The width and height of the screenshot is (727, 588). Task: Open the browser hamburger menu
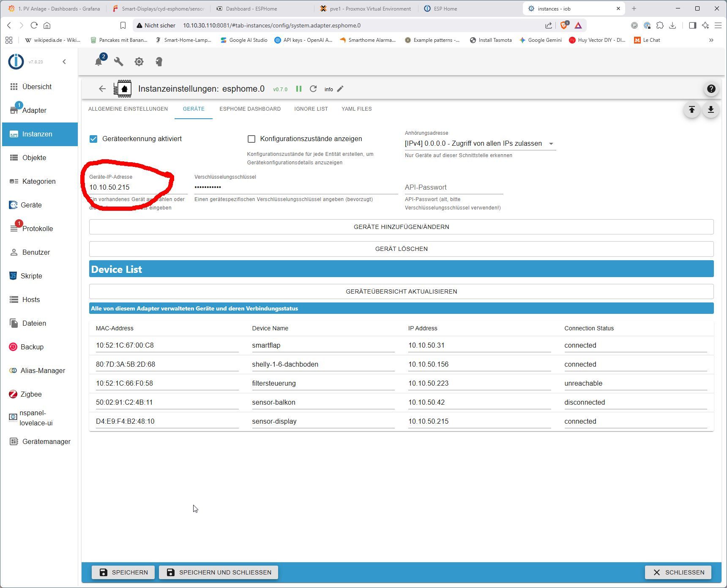tap(718, 25)
